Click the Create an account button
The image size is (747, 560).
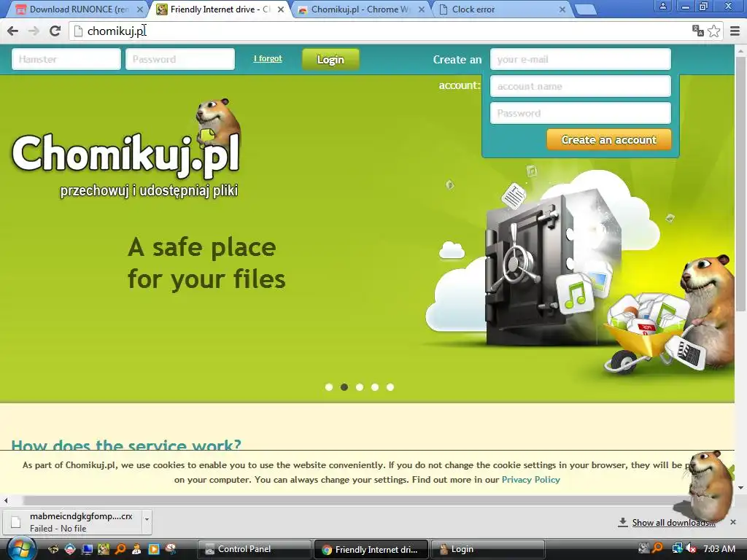coord(609,139)
